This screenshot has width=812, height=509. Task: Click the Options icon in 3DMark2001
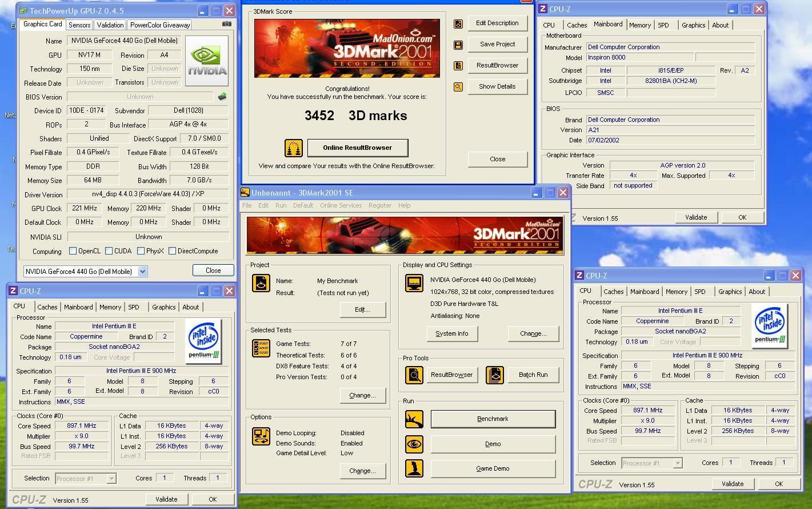point(261,436)
